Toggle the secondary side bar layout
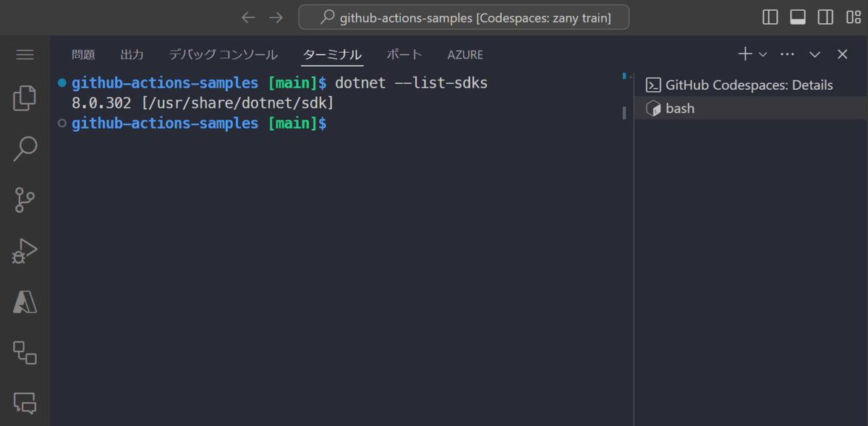 [x=825, y=17]
